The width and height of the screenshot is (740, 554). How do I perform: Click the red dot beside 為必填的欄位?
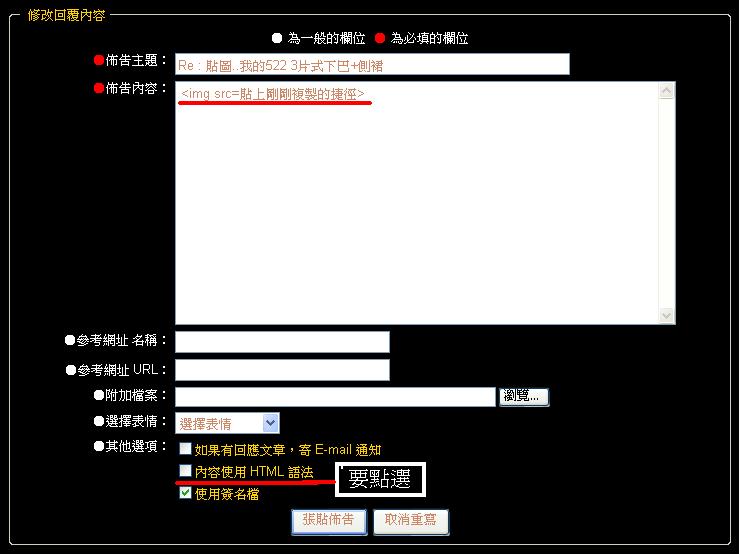[x=379, y=39]
